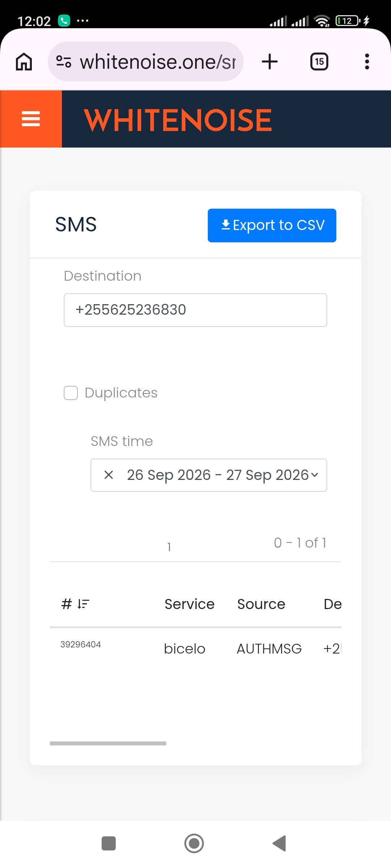The height and width of the screenshot is (868, 391).
Task: Tap Android recent apps square button
Action: [109, 843]
